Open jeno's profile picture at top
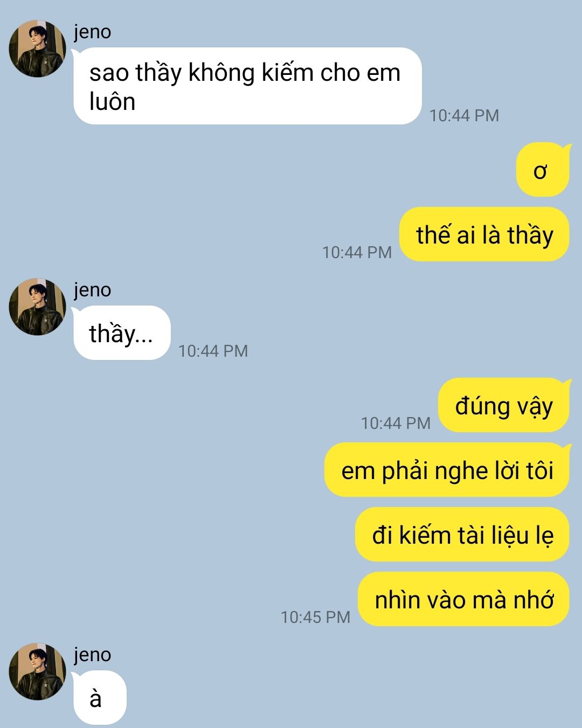Viewport: 582px width, 728px height. point(37,48)
